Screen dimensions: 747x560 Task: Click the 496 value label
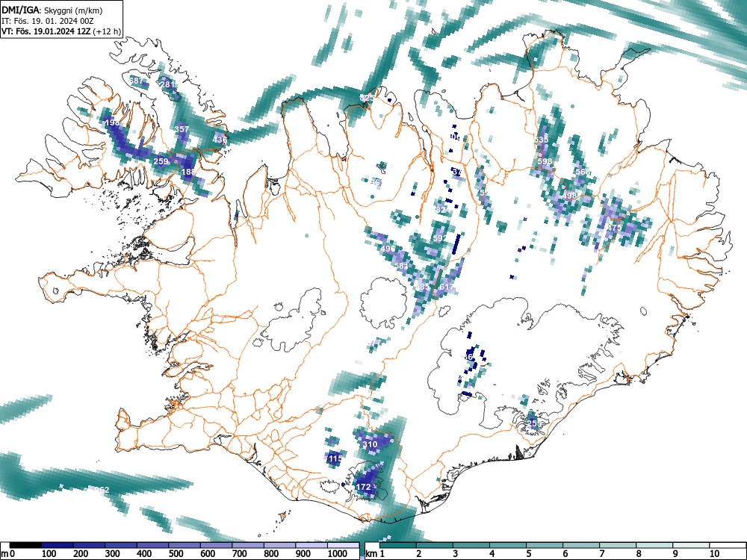[x=388, y=249]
